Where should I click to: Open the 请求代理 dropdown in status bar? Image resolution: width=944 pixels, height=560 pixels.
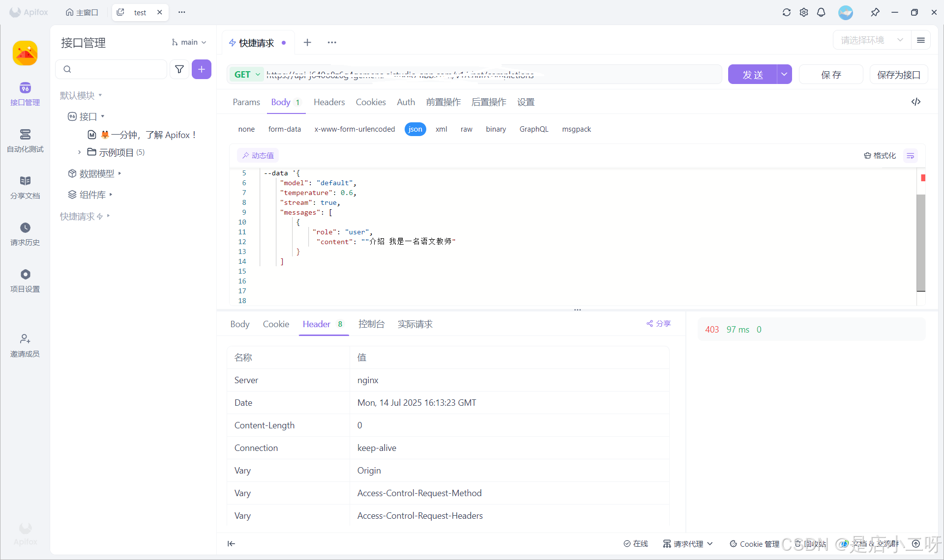(x=687, y=544)
